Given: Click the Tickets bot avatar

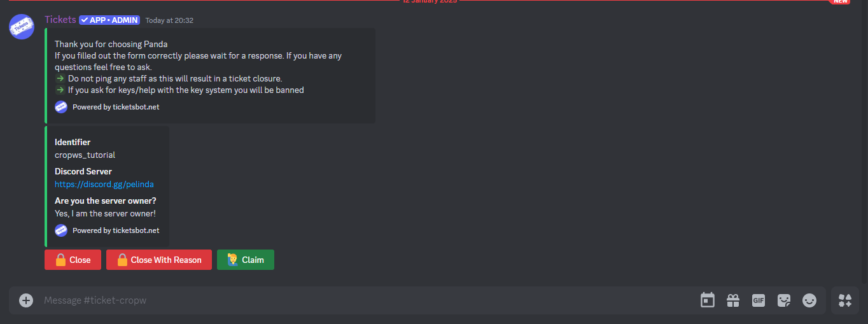Looking at the screenshot, I should pyautogui.click(x=22, y=26).
